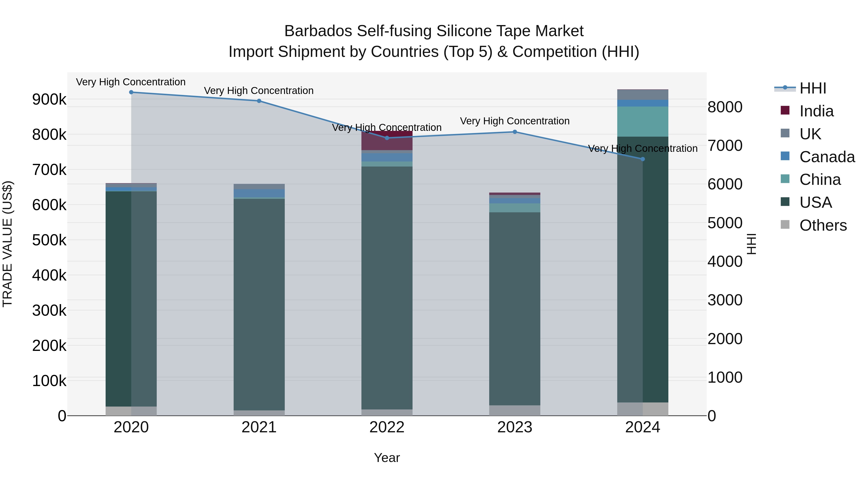Toggle the Canada legend entry

point(818,157)
